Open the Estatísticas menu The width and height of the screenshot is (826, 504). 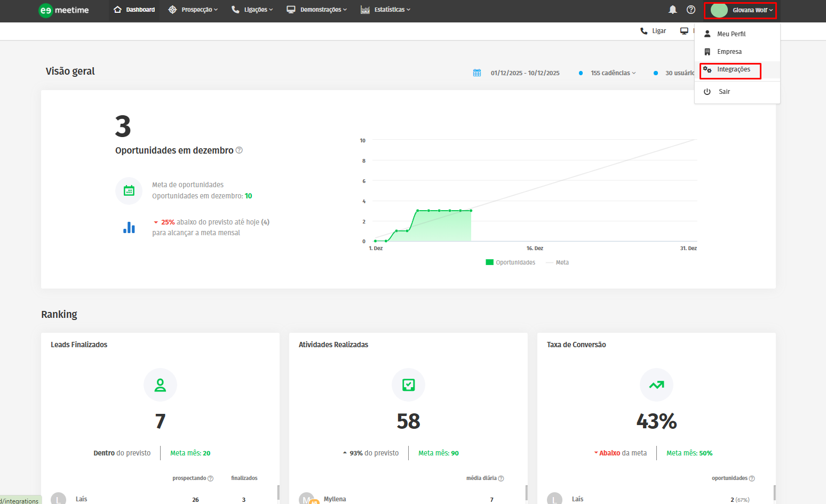[385, 10]
